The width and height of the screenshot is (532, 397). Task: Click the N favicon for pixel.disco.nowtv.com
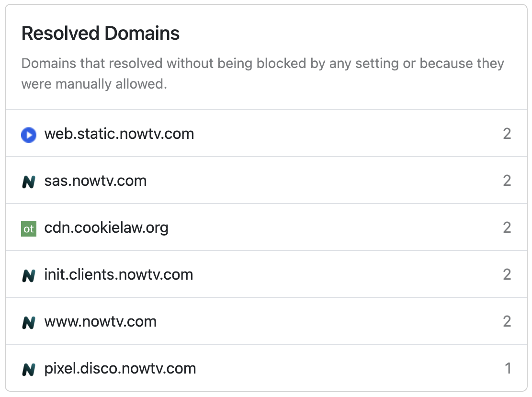(29, 370)
